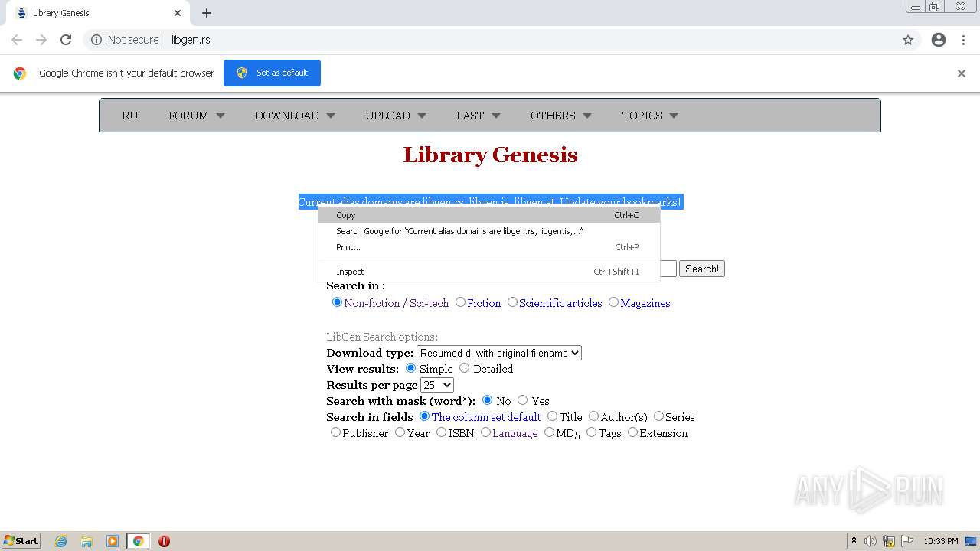Viewport: 980px width, 551px height.
Task: Set search with mask to No
Action: [487, 400]
